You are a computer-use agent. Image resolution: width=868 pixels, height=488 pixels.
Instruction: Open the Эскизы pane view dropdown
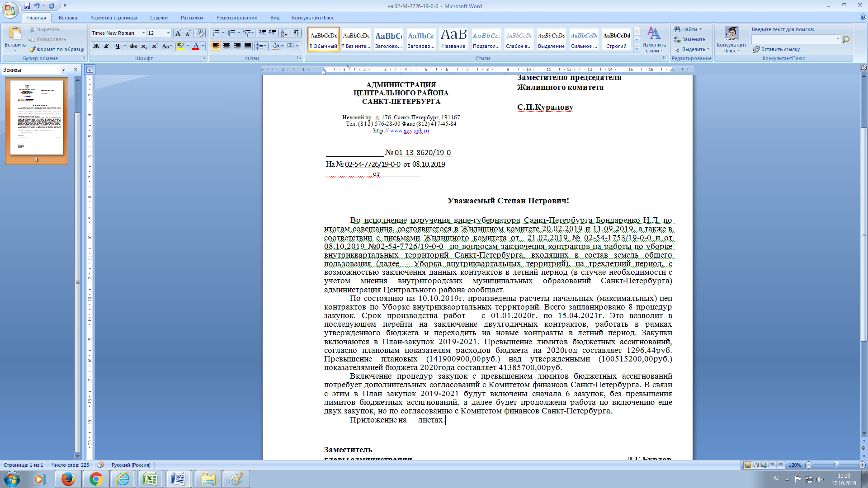pyautogui.click(x=63, y=70)
